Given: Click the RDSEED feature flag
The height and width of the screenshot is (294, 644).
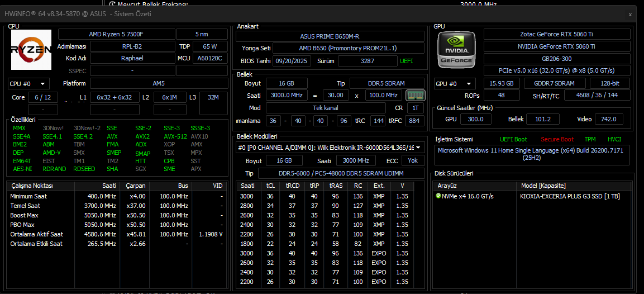Looking at the screenshot, I should coord(84,169).
